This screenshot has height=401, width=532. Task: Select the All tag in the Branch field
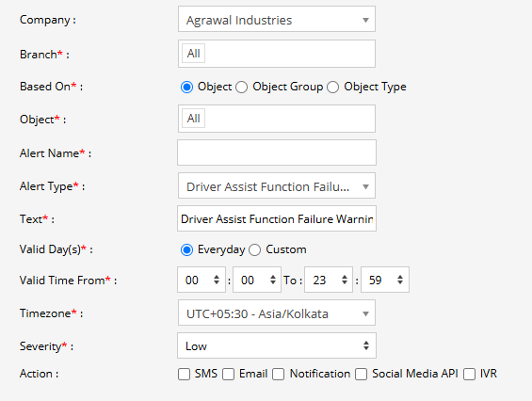point(193,54)
